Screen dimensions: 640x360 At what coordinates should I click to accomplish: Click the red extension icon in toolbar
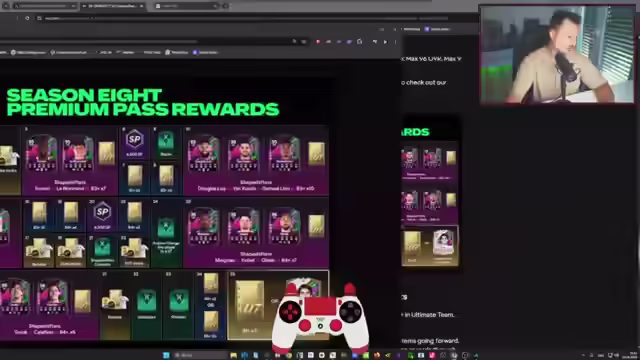318,42
